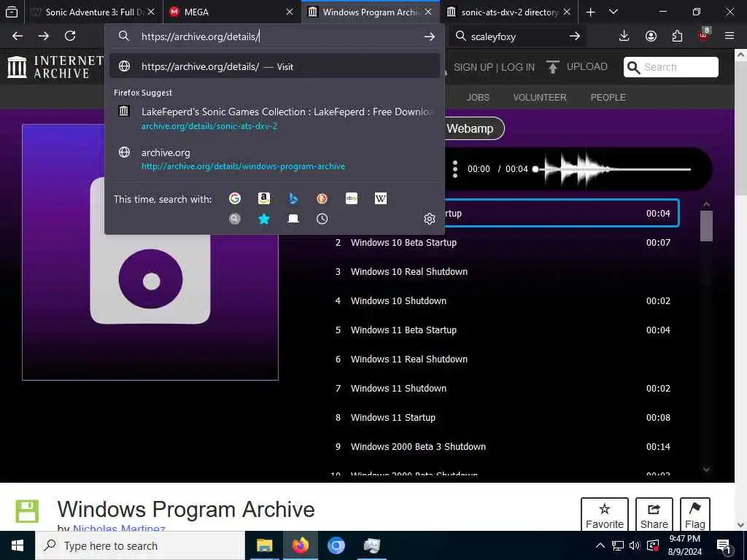This screenshot has width=747, height=560.
Task: Seek in the audio waveform progress bar
Action: point(612,169)
